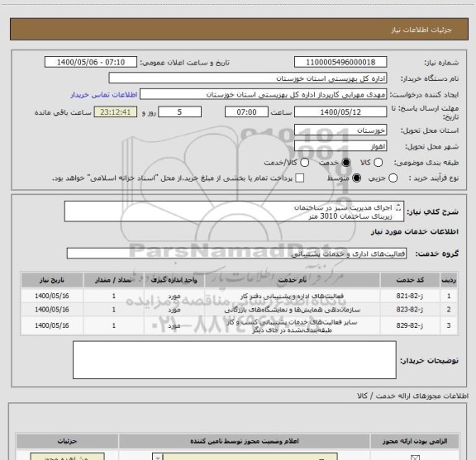Screen dimensions: 476x460
Task: Click the need number field 1100005496000018
Action: click(340, 62)
